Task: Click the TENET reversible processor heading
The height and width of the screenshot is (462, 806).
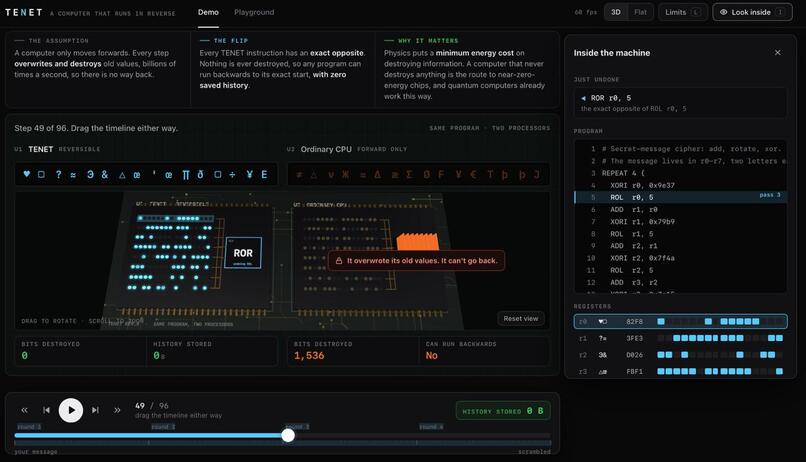Action: click(57, 149)
